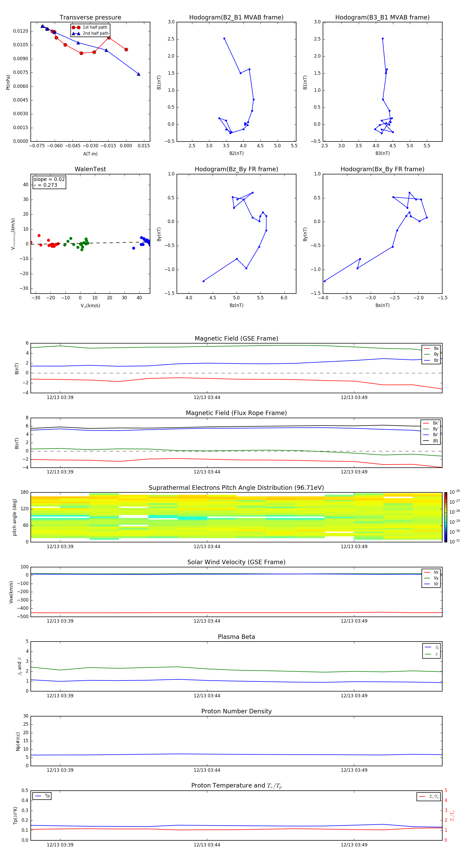Viewport: 473px width, 868px height.
Task: Click the 'r = 0.273' annotation
Action: (45, 185)
